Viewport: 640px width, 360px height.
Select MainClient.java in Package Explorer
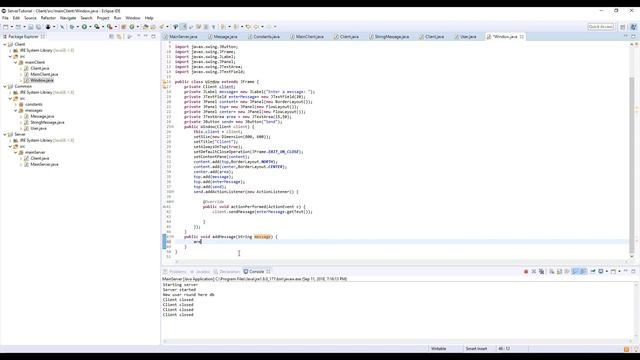pyautogui.click(x=44, y=74)
